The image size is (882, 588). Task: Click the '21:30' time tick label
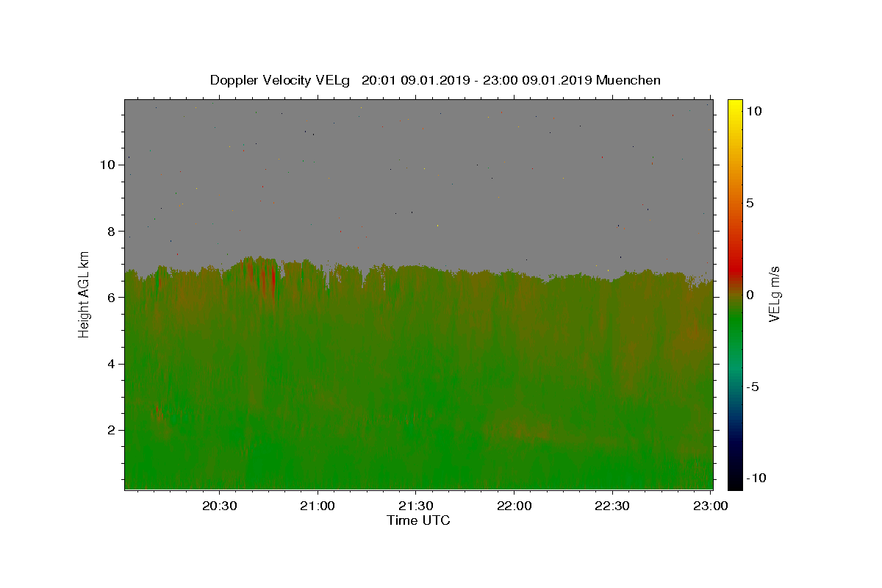[415, 506]
